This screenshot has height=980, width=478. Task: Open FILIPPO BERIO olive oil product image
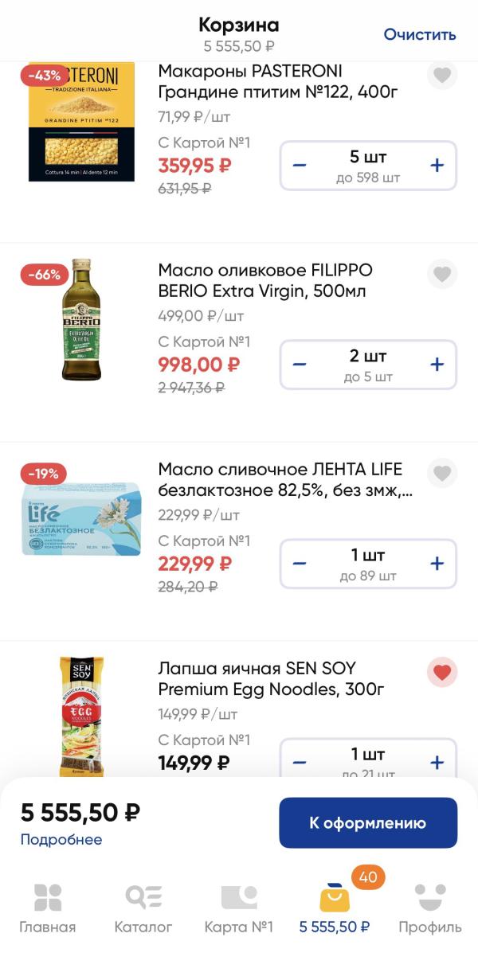coord(81,320)
